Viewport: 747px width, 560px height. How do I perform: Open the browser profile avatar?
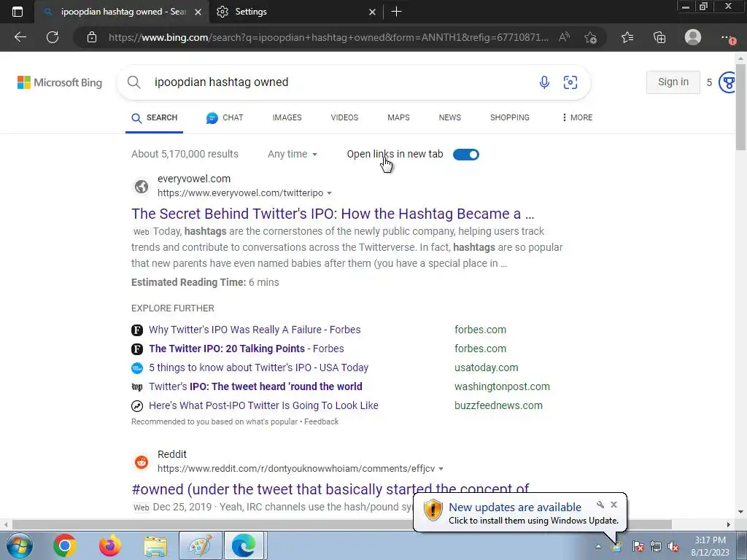693,37
